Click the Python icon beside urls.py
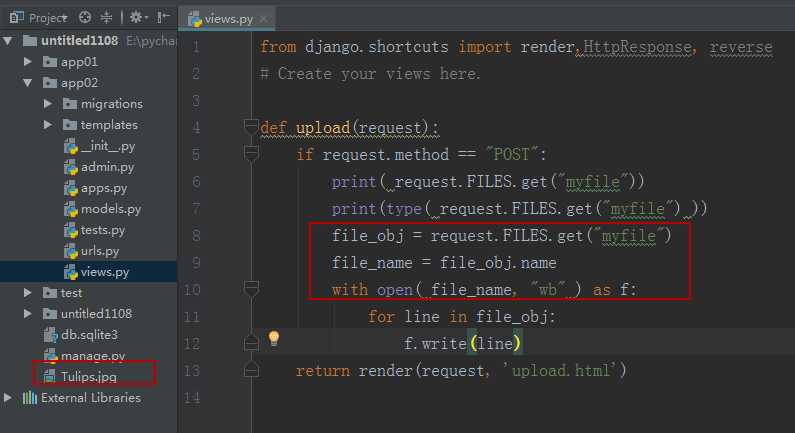795x433 pixels. (71, 251)
